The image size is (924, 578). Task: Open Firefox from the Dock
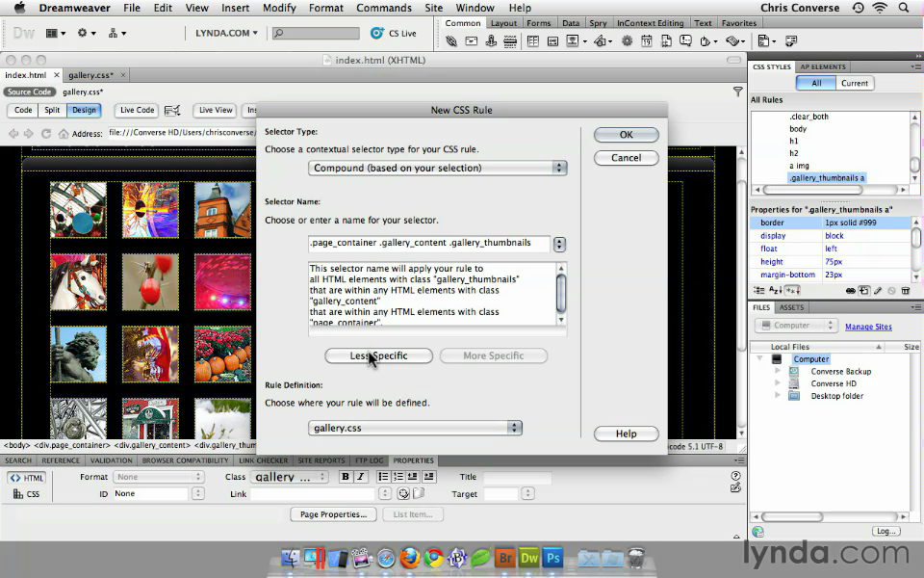[410, 558]
